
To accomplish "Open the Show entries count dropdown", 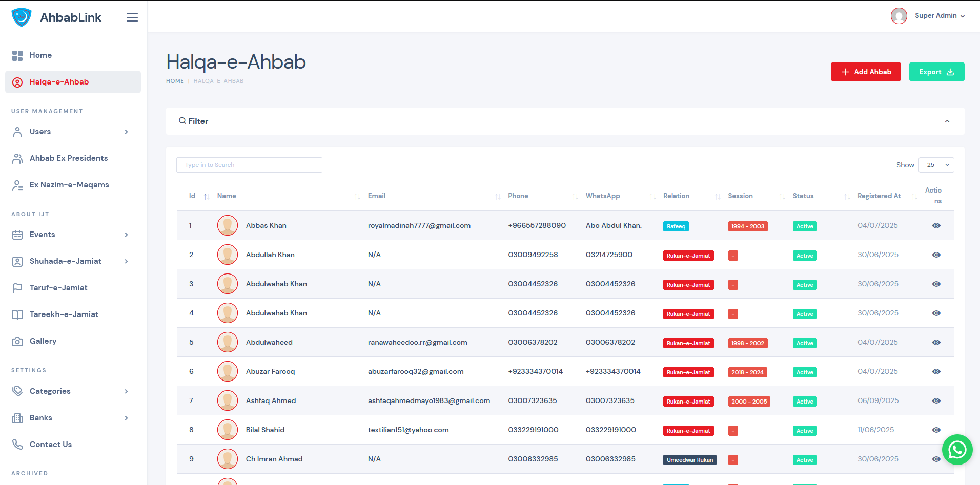I will (x=936, y=165).
